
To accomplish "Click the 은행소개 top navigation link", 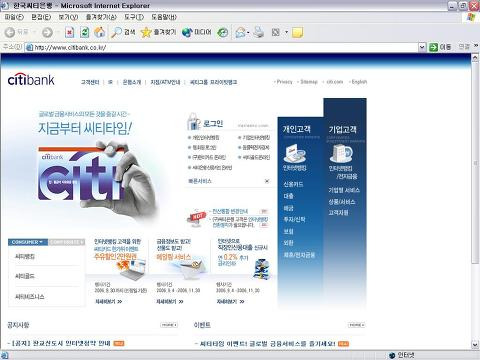I will click(x=132, y=82).
